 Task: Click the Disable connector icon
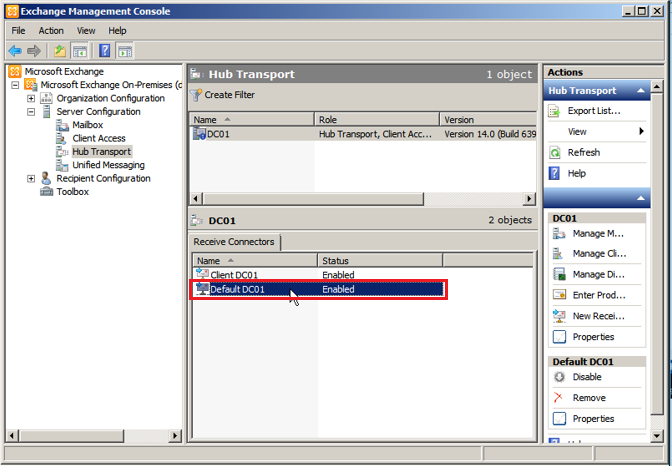pos(559,377)
